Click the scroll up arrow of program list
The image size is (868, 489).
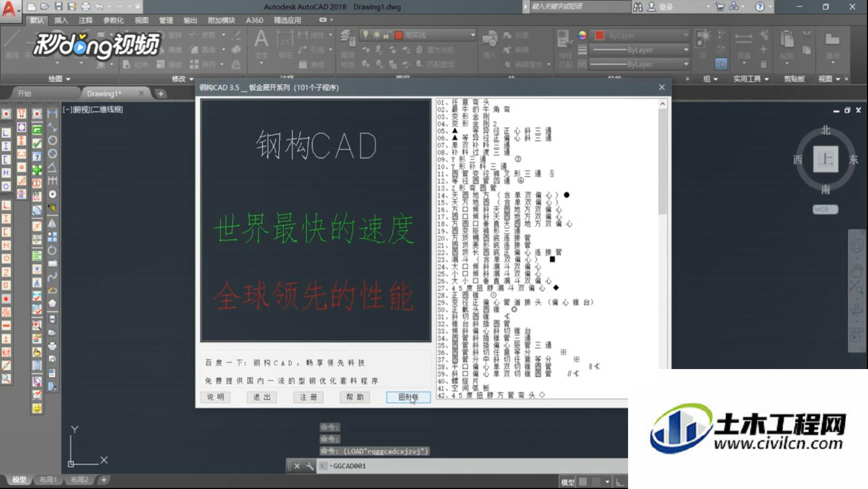(x=662, y=104)
